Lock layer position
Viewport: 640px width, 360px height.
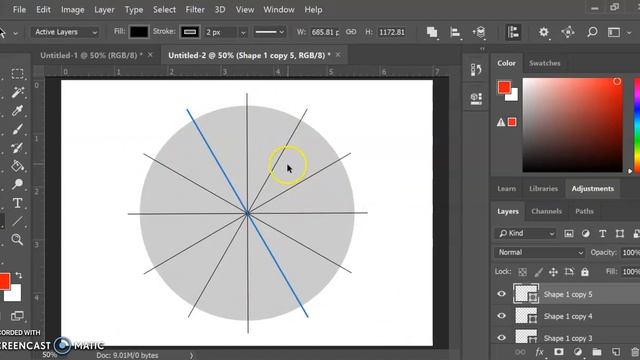coord(553,272)
